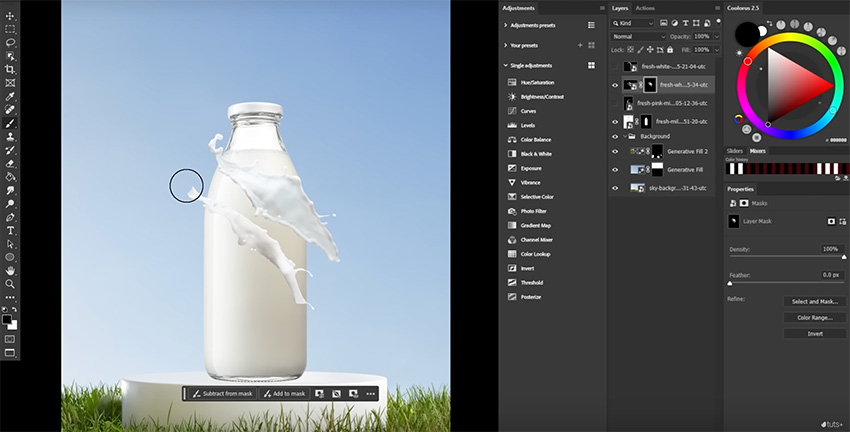Click the Select and Mask button
Image resolution: width=850 pixels, height=432 pixels.
(815, 301)
